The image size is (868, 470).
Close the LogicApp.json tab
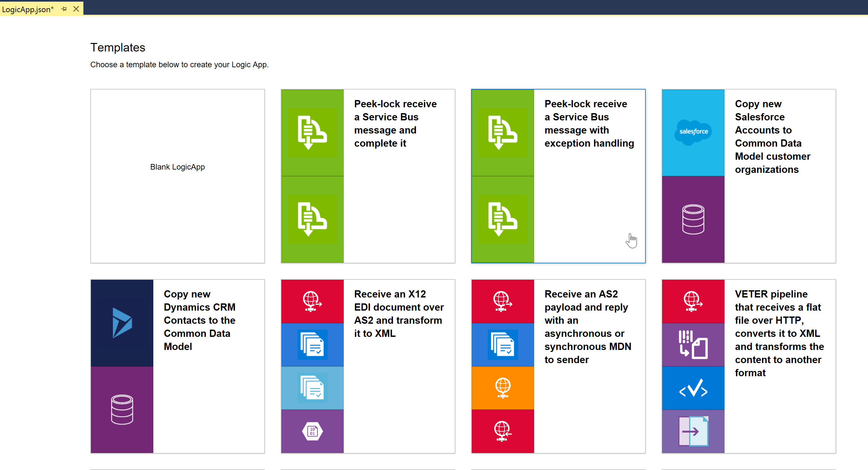76,9
